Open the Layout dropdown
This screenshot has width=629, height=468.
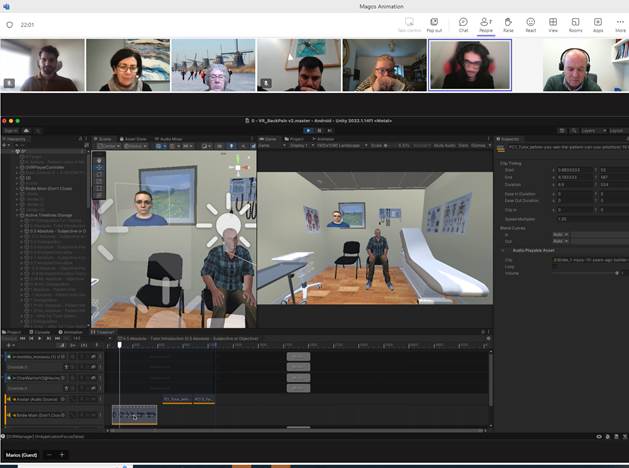pyautogui.click(x=618, y=131)
